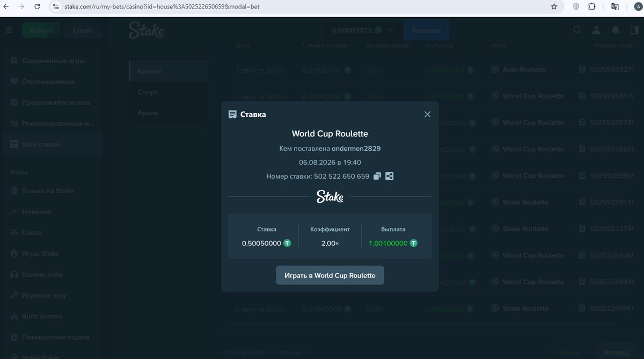This screenshot has height=359, width=644.
Task: Bookmark this page with star icon
Action: pyautogui.click(x=554, y=6)
